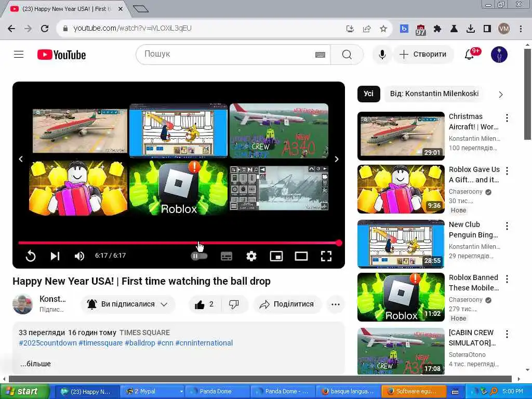
Task: Open the Roblox Banned These Mobile thumbnail
Action: point(401,297)
